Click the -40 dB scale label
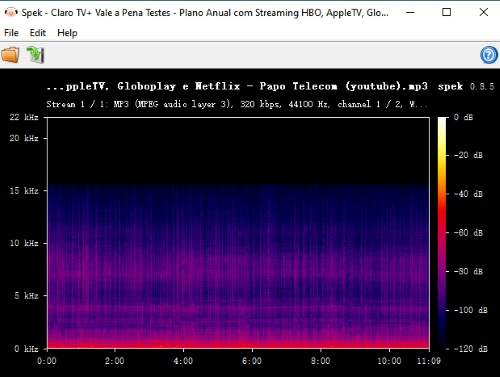Viewport: 500px width, 377px height. [x=468, y=194]
